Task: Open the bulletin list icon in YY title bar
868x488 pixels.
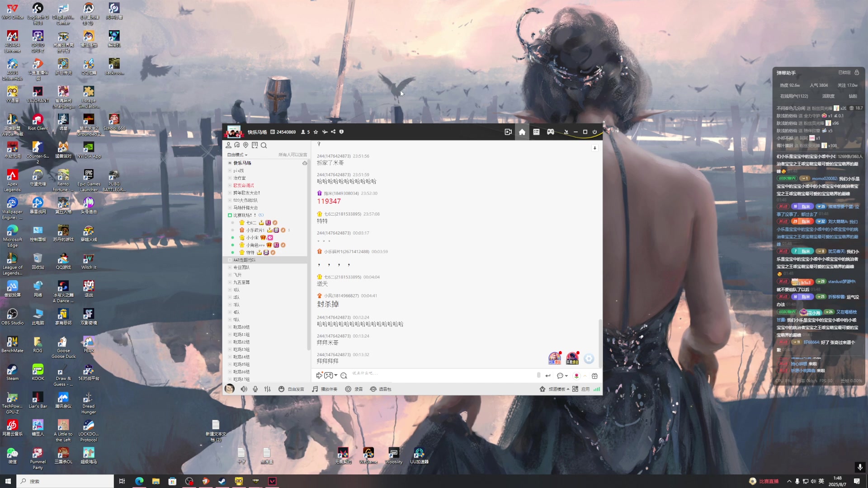Action: [536, 132]
